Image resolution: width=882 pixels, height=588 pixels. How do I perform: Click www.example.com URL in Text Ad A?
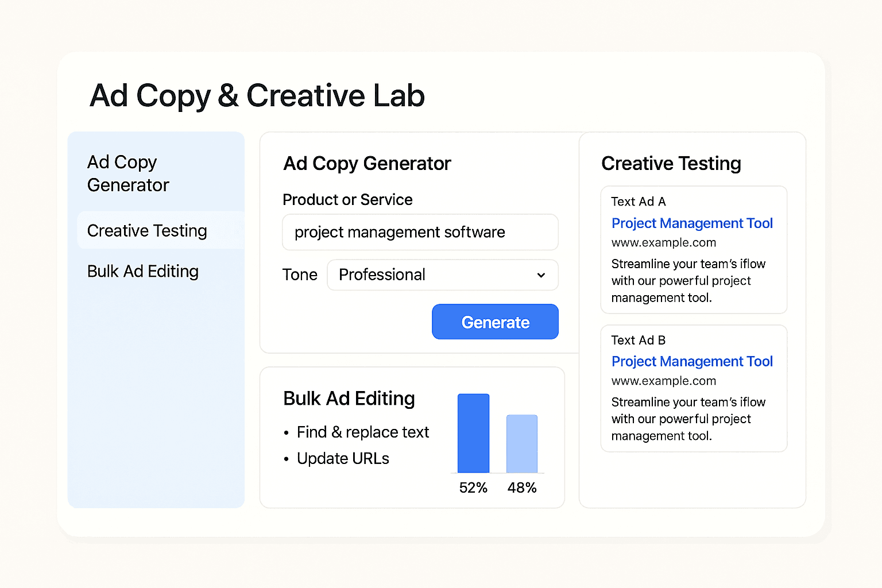tap(664, 243)
